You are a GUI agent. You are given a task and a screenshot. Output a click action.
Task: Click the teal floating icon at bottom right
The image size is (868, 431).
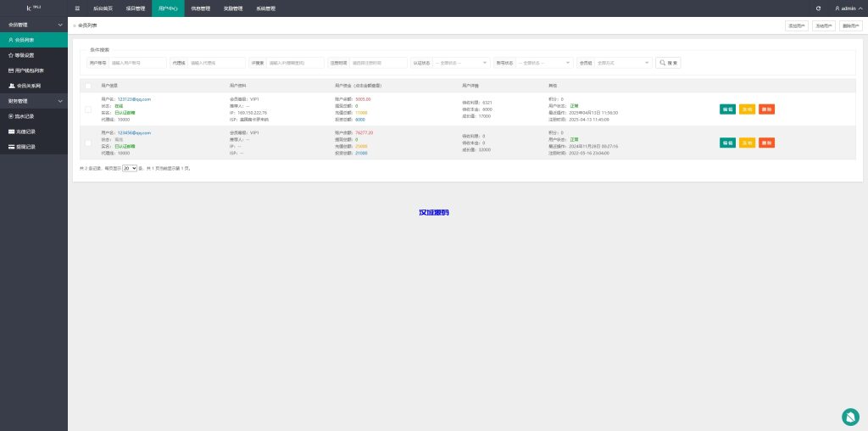coord(850,417)
